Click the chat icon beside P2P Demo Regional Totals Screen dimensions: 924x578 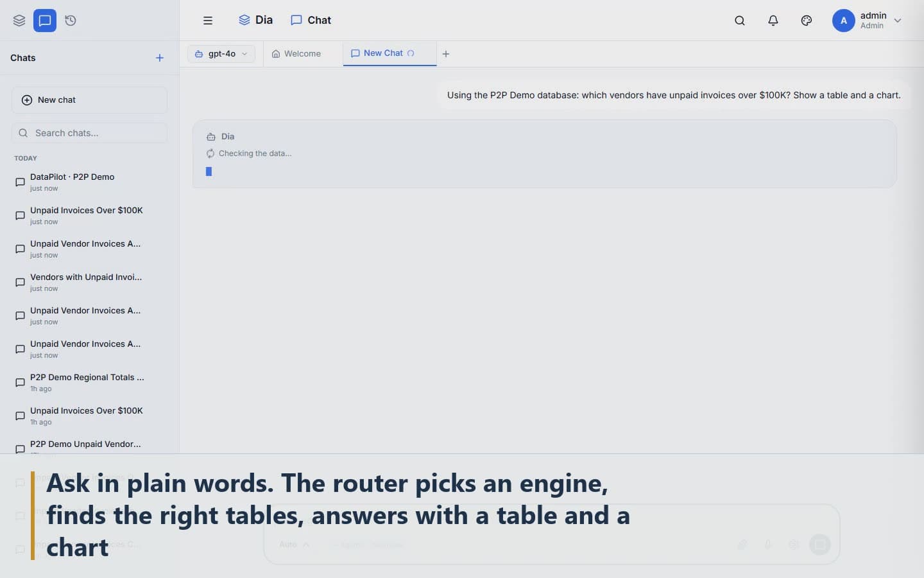[x=20, y=383]
